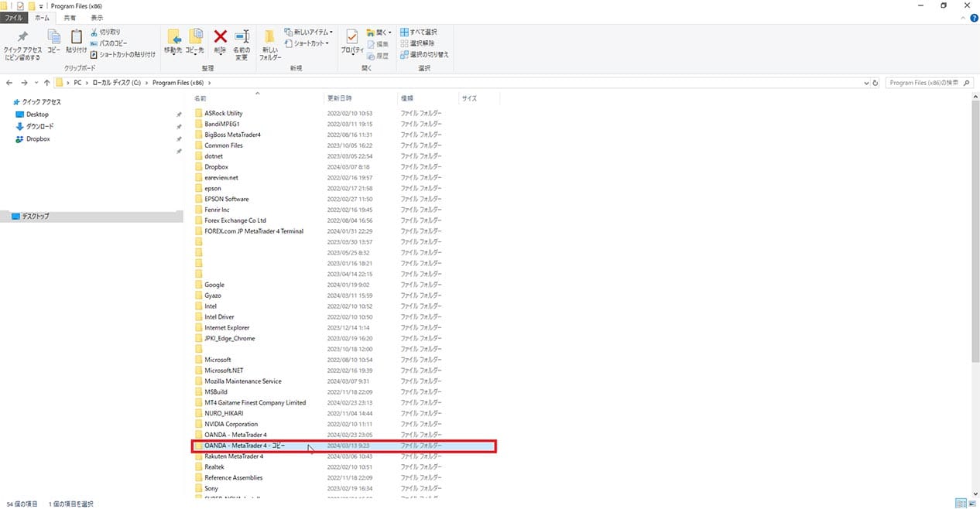The width and height of the screenshot is (980, 509).
Task: Click 選択解除 (Select none)
Action: click(x=416, y=43)
